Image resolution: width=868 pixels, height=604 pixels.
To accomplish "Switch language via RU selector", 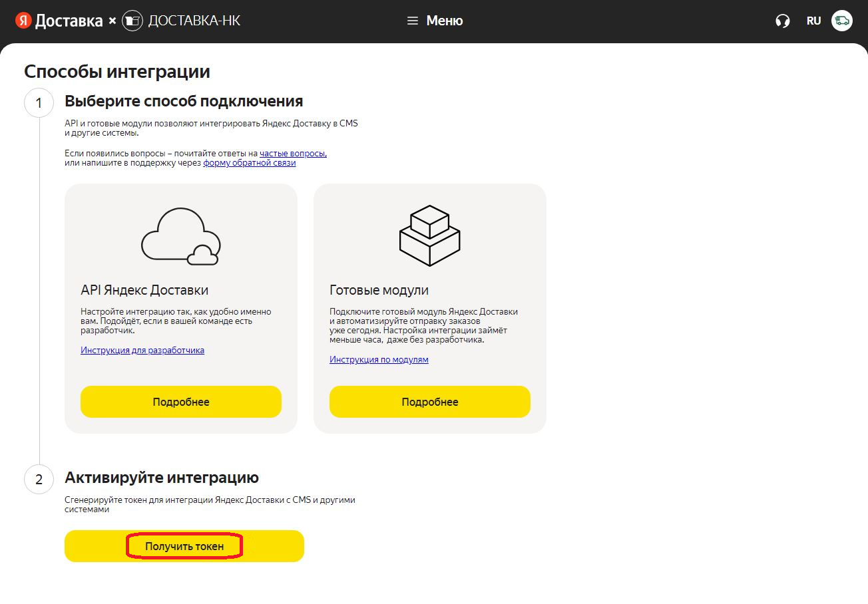I will [x=813, y=21].
